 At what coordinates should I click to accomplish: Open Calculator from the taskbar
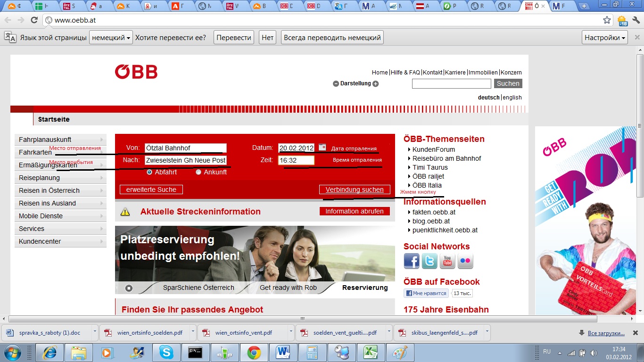312,352
